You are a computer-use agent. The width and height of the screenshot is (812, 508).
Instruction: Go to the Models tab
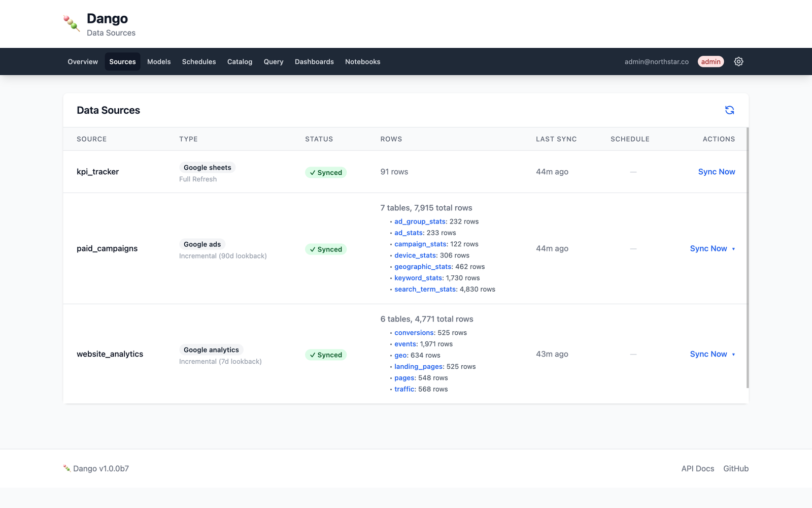[159, 61]
